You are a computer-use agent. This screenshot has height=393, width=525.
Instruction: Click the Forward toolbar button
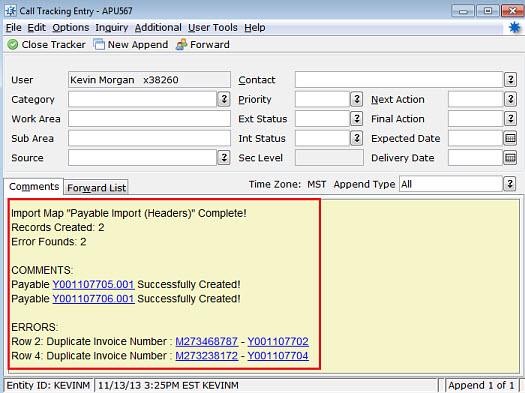[203, 45]
